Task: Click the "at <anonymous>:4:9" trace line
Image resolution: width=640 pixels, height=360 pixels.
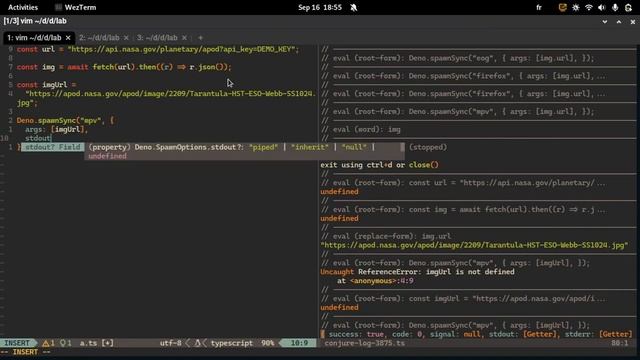Action: click(375, 281)
